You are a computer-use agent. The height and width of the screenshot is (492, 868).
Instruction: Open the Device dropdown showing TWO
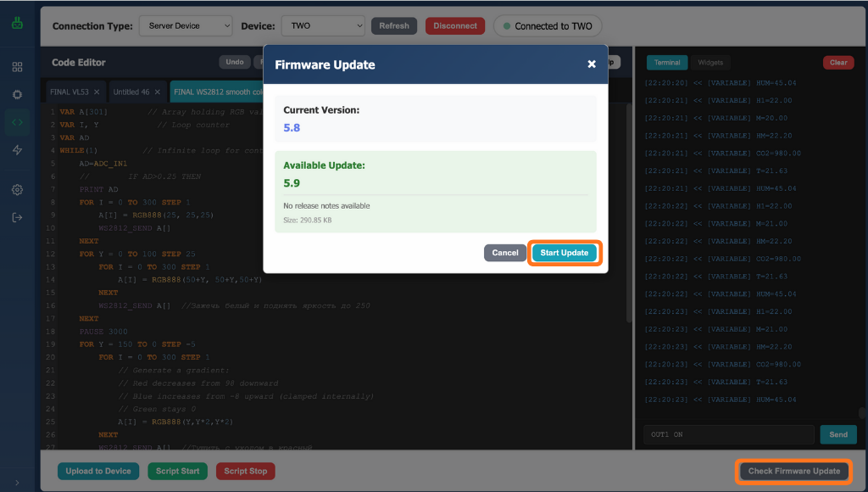pyautogui.click(x=322, y=26)
